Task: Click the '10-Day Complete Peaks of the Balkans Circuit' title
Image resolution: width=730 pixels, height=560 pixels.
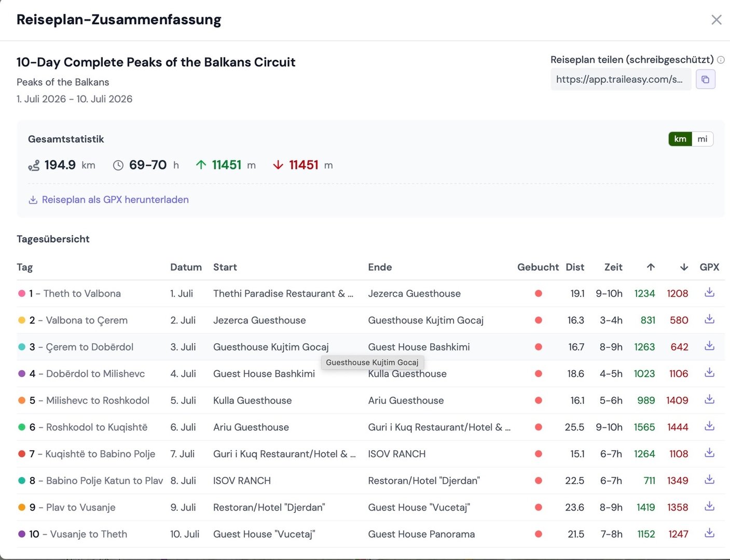Action: [156, 62]
